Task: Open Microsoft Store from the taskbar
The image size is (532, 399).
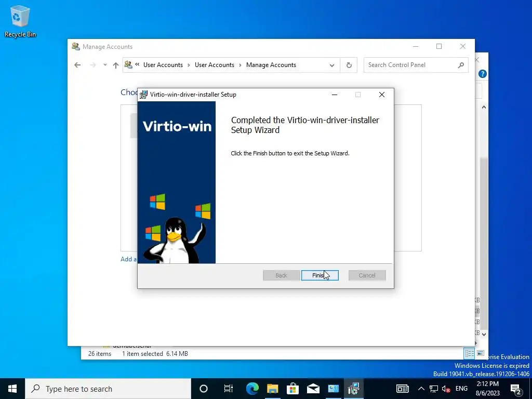Action: (292, 389)
